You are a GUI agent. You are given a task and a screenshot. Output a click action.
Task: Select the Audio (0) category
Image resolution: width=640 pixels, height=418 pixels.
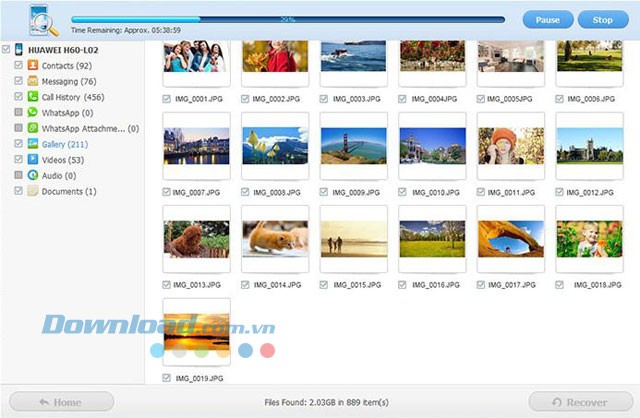59,176
